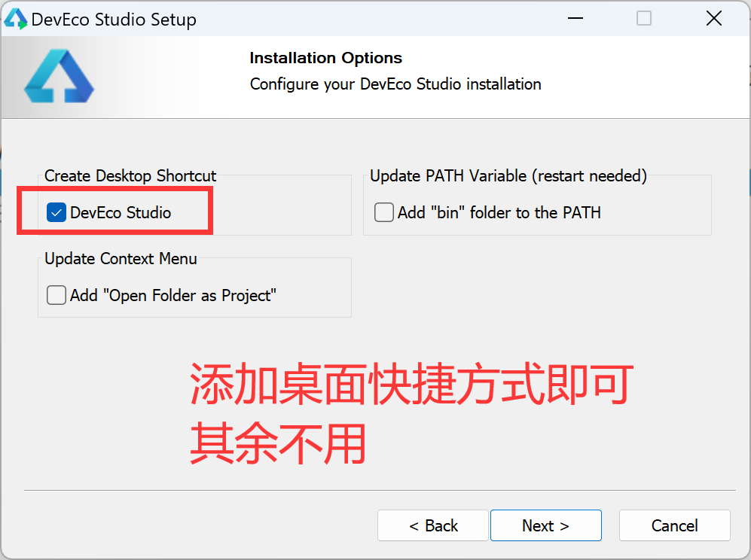The height and width of the screenshot is (560, 751).
Task: Check Add "Open Folder as Project" option
Action: pos(56,296)
